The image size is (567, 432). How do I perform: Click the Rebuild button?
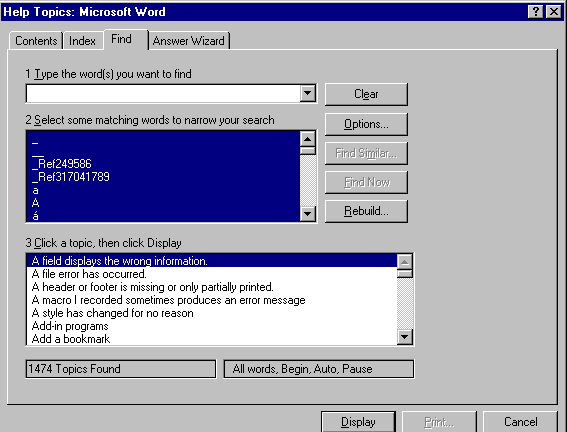[x=366, y=211]
